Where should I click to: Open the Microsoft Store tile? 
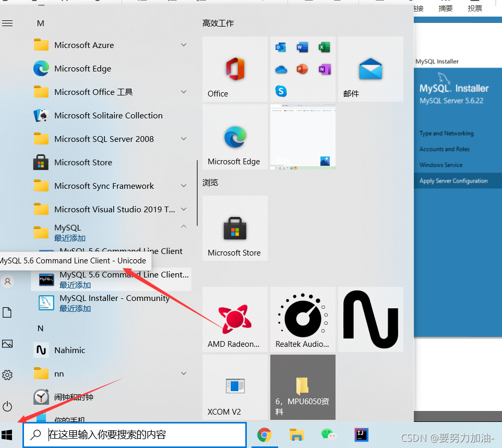pyautogui.click(x=235, y=228)
